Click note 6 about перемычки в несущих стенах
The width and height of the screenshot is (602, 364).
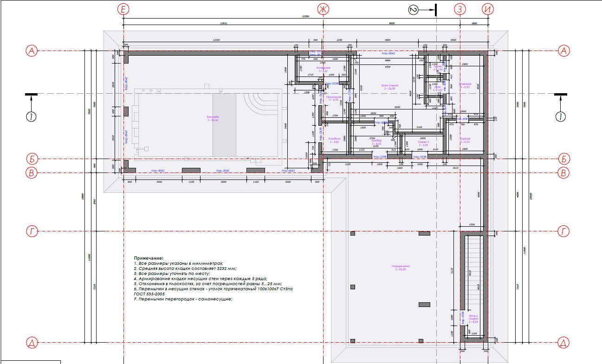pos(214,289)
